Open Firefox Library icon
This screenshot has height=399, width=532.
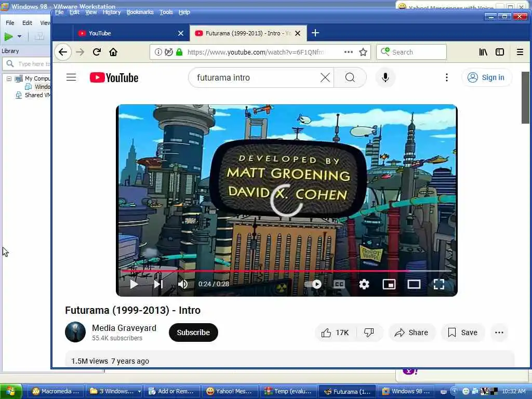pyautogui.click(x=483, y=52)
